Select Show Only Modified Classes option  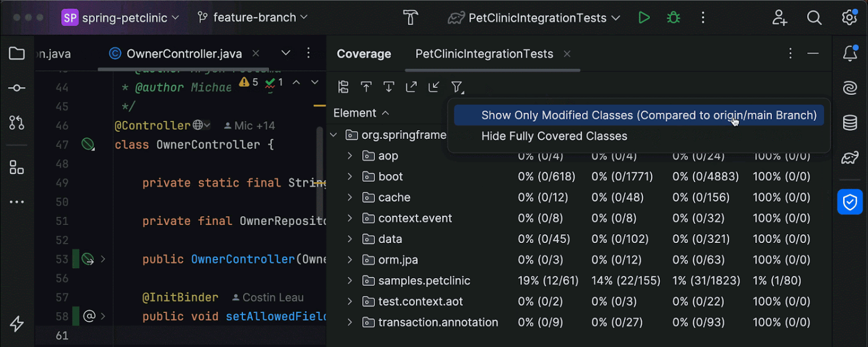648,115
